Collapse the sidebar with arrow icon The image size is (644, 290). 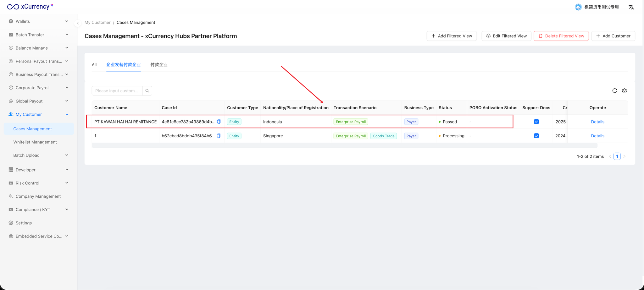coord(78,23)
